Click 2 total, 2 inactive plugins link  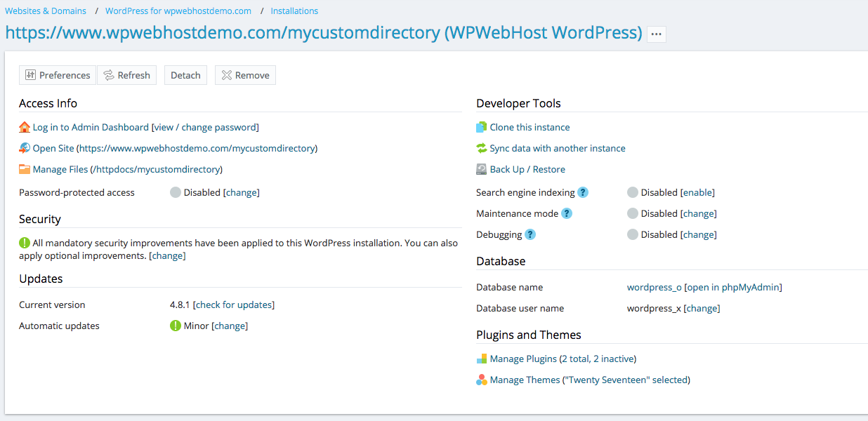(x=598, y=359)
